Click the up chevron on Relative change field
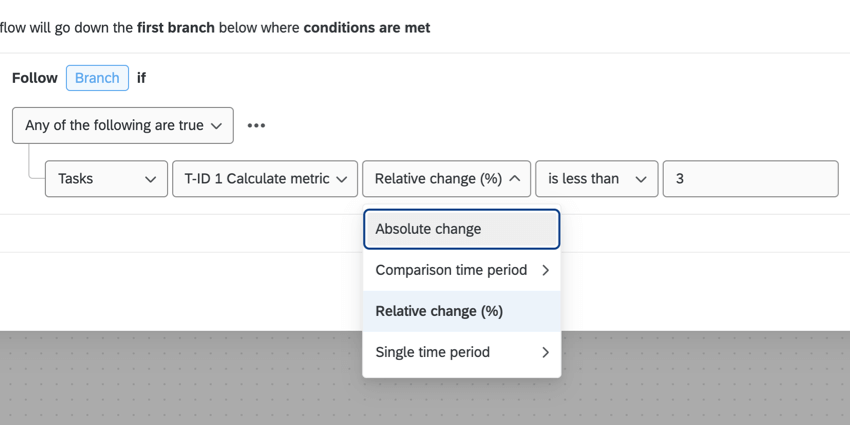This screenshot has height=425, width=850. 514,179
